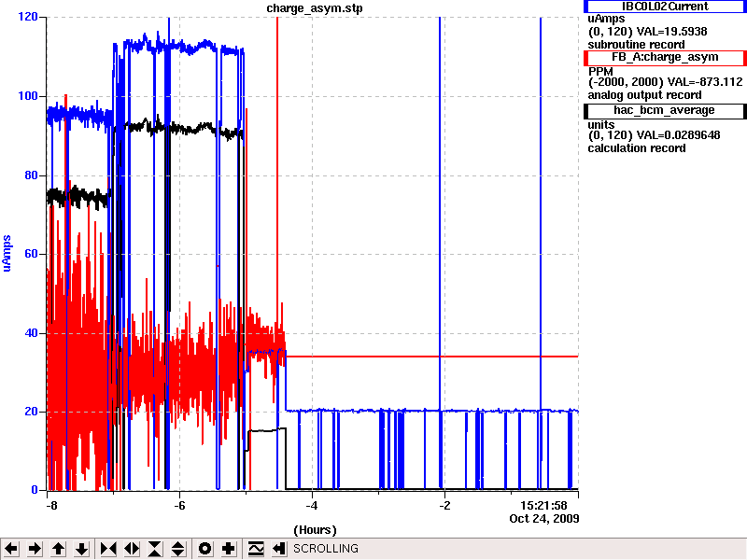Image resolution: width=747 pixels, height=560 pixels.
Task: Click the horizontal zoom-out double-arrow icon
Action: [132, 549]
